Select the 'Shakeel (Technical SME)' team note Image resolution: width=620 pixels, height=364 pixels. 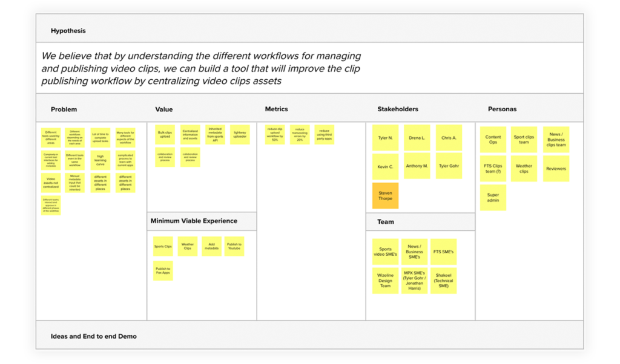pos(443,281)
